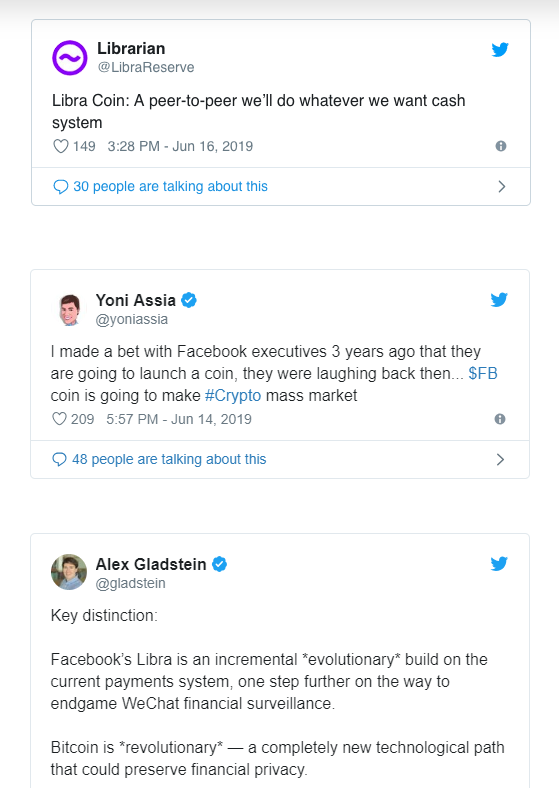Like the Librarian tweet with 149 hearts
559x788 pixels.
[x=60, y=146]
